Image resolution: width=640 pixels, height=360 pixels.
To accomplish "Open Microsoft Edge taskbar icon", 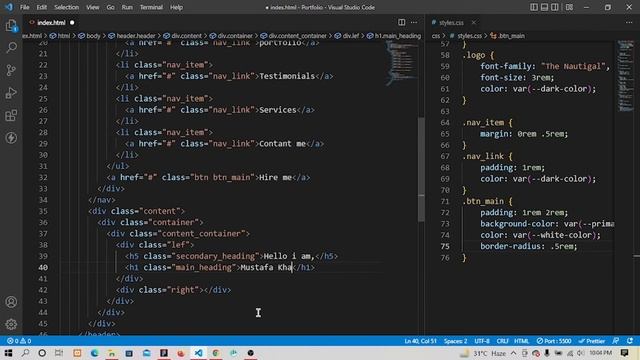I will click(x=94, y=353).
